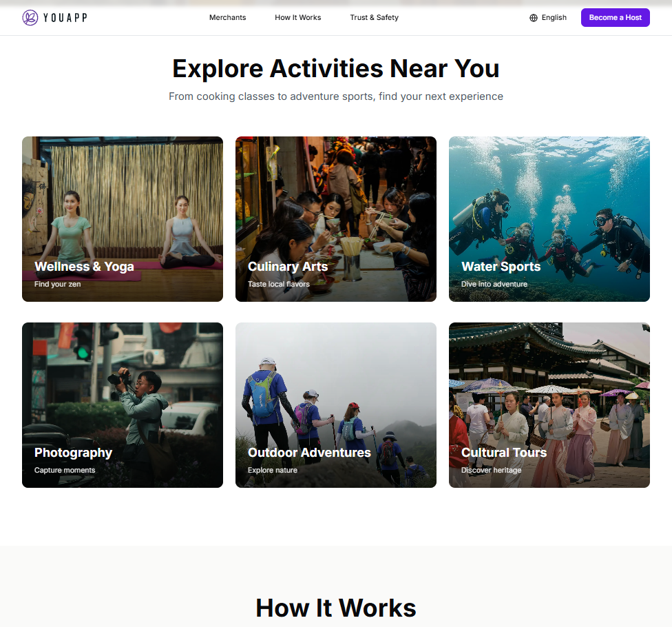
Task: Click the YOUAPP brand name text
Action: (x=65, y=18)
